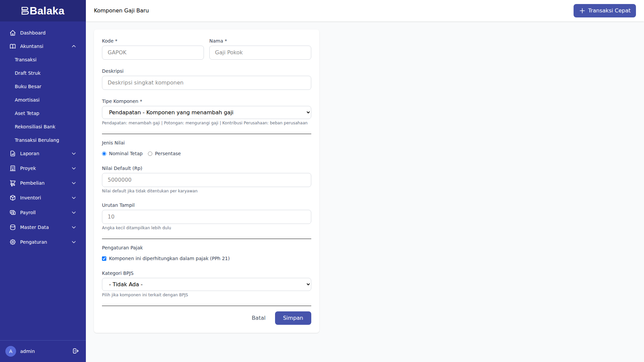Viewport: 644px width, 362px height.
Task: Click inside the Deskripsi field
Action: tap(206, 83)
